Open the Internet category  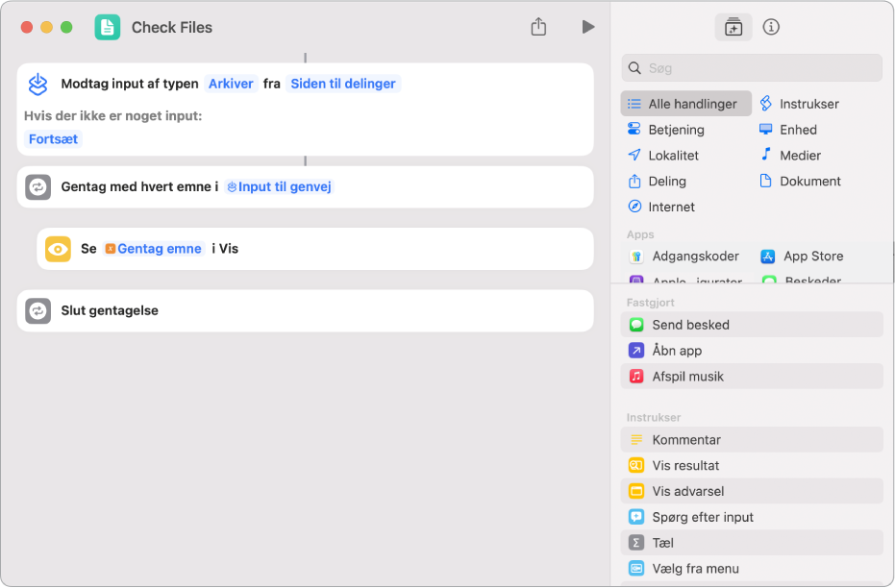tap(661, 207)
